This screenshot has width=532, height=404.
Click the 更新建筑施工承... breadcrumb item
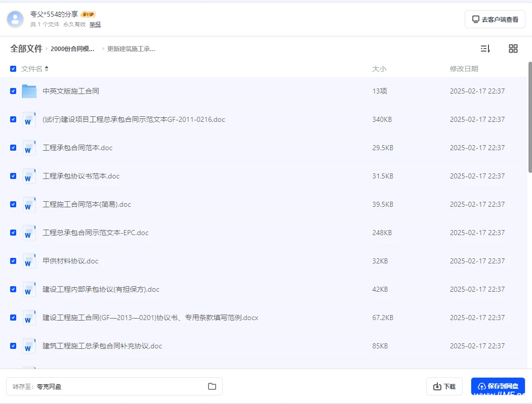tap(131, 49)
